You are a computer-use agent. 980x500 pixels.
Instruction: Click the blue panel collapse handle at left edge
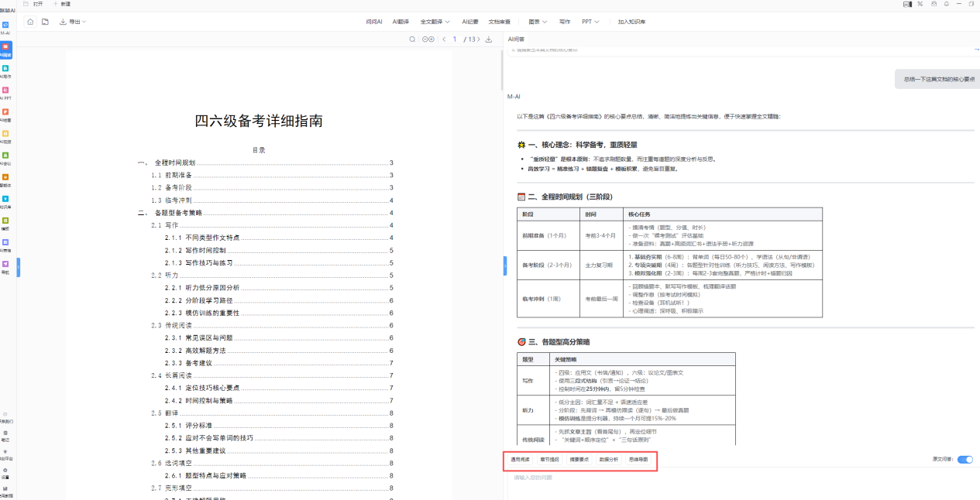coord(18,265)
